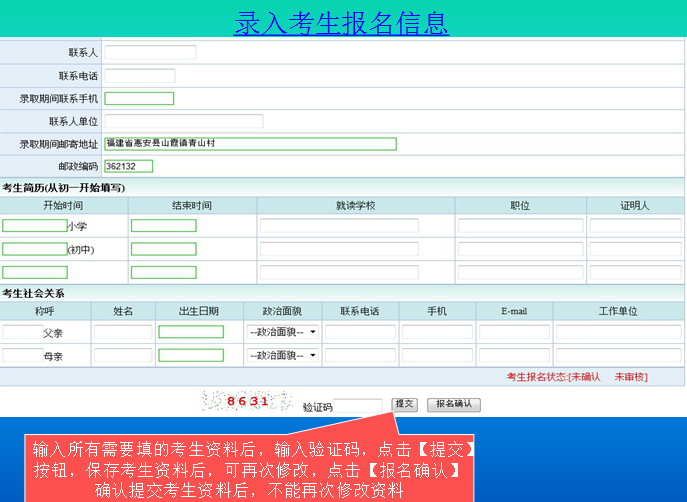Expand 母亲 政治面貌 dropdown

pos(282,355)
